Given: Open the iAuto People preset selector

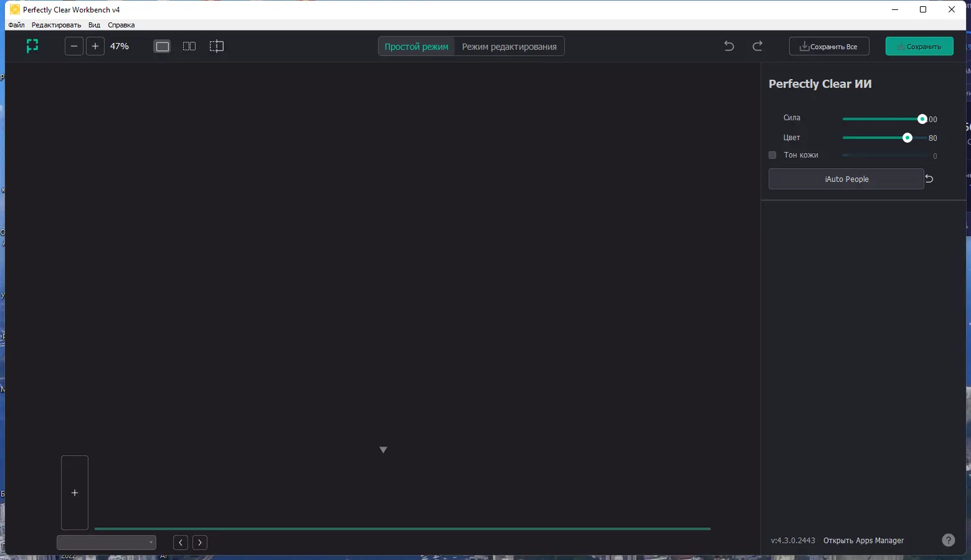Looking at the screenshot, I should (x=846, y=179).
